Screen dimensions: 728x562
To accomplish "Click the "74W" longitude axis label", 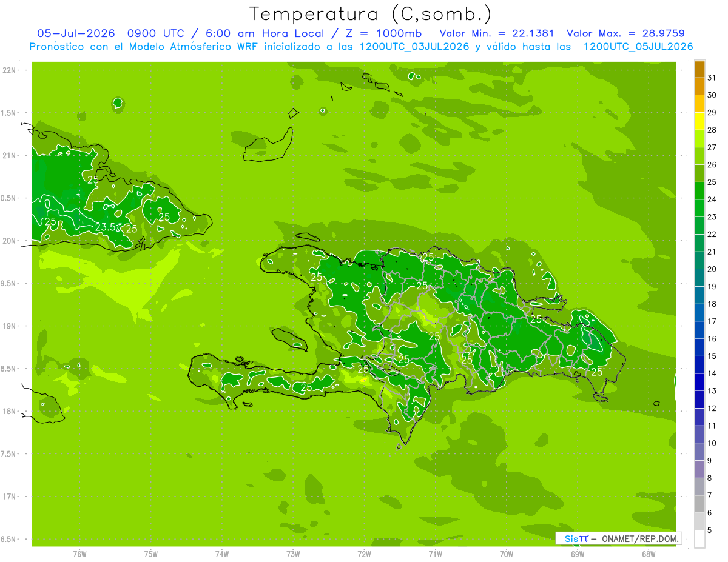I will (221, 554).
